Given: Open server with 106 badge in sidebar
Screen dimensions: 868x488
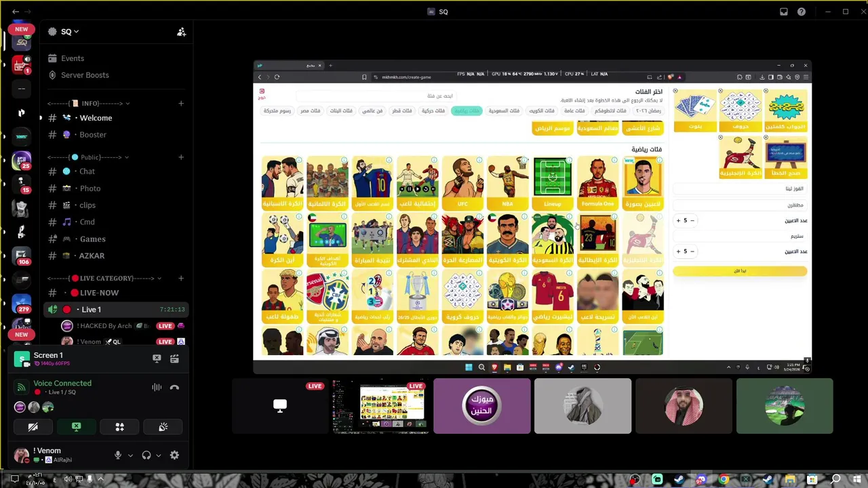Looking at the screenshot, I should [22, 256].
